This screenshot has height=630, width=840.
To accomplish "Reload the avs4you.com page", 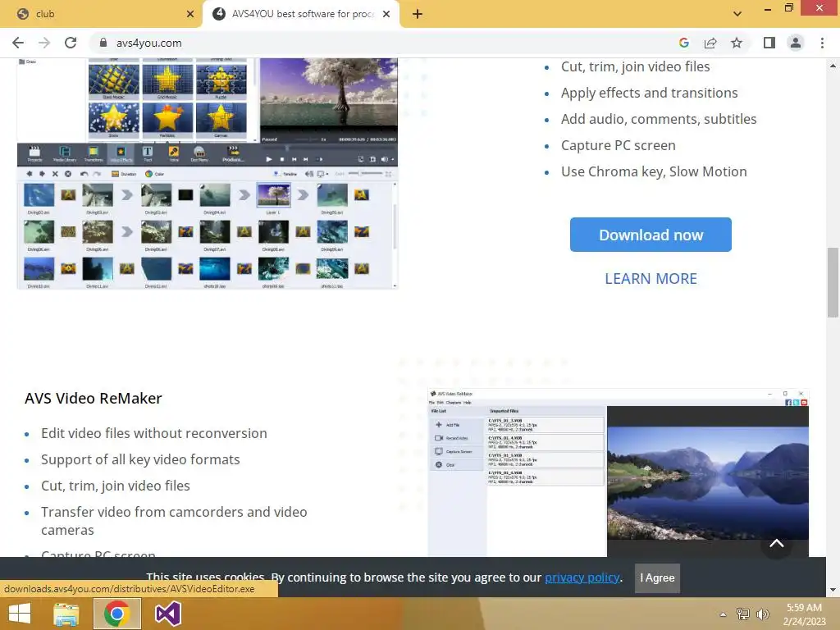I will 71,43.
